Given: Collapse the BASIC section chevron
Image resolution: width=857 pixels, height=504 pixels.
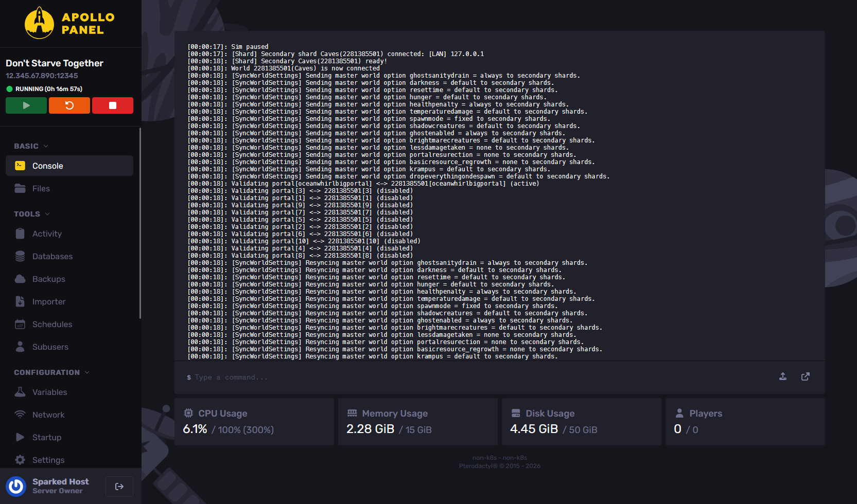Looking at the screenshot, I should click(46, 146).
